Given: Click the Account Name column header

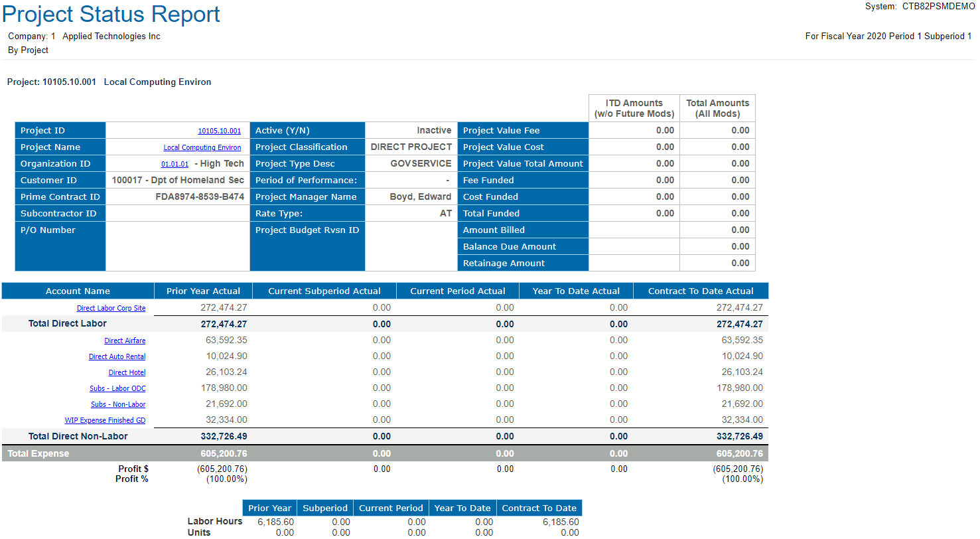Looking at the screenshot, I should [78, 291].
